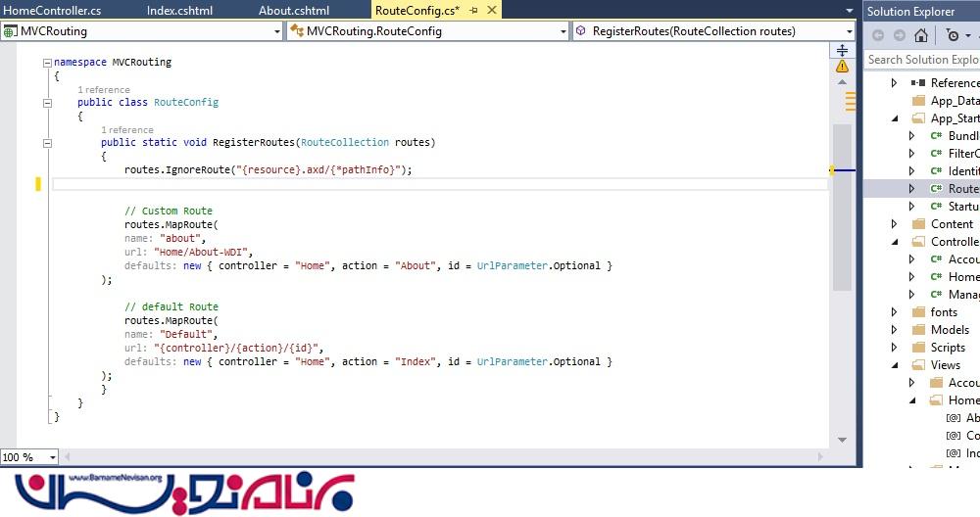980x517 pixels.
Task: Click the Home icon in Solution Explorer
Action: (920, 36)
